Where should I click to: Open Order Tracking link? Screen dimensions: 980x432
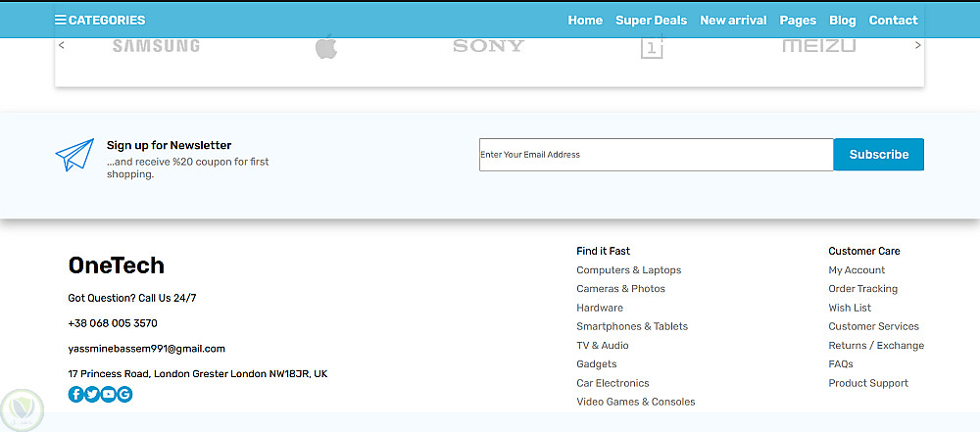[862, 289]
